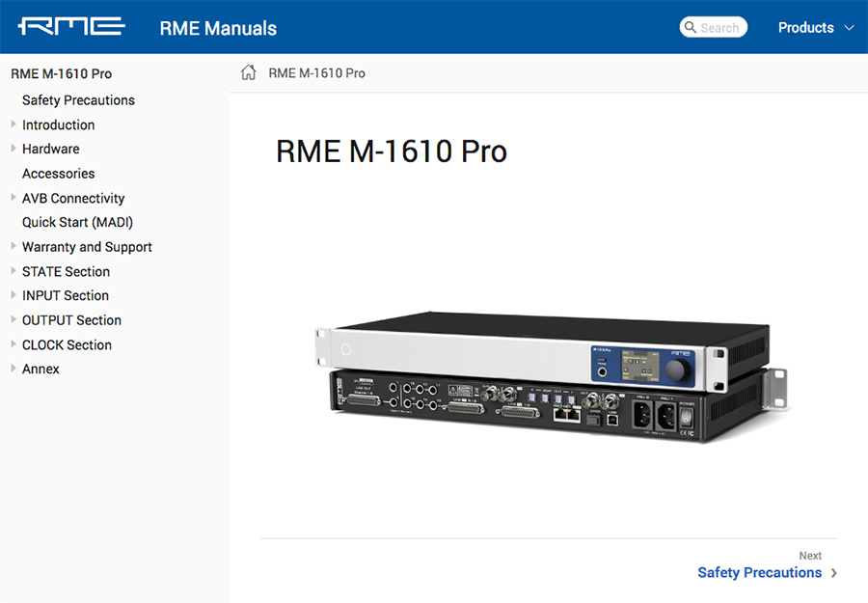The height and width of the screenshot is (603, 868).
Task: Open Warranty and Support page link
Action: [x=87, y=247]
